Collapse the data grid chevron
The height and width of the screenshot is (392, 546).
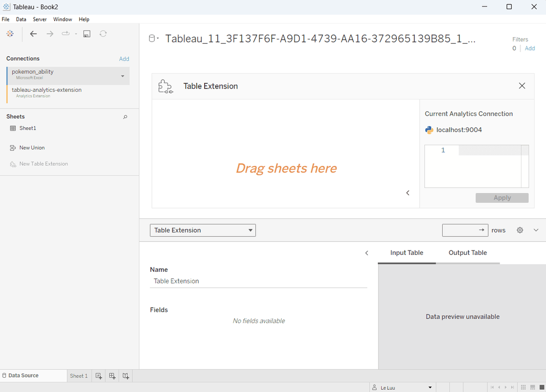coord(536,230)
